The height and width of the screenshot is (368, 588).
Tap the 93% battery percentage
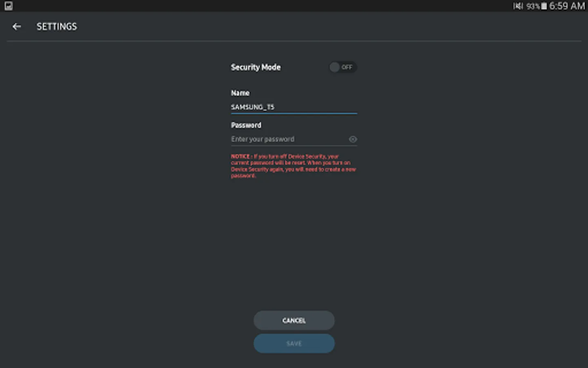(x=533, y=6)
